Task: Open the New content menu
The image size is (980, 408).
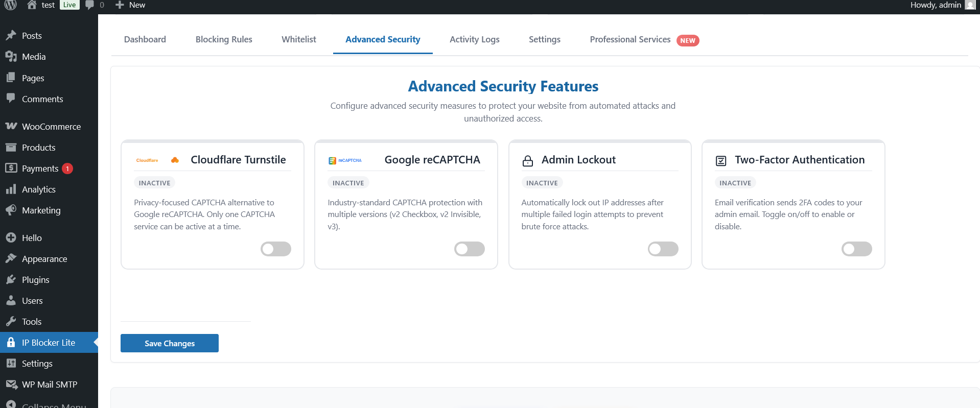Action: point(131,5)
